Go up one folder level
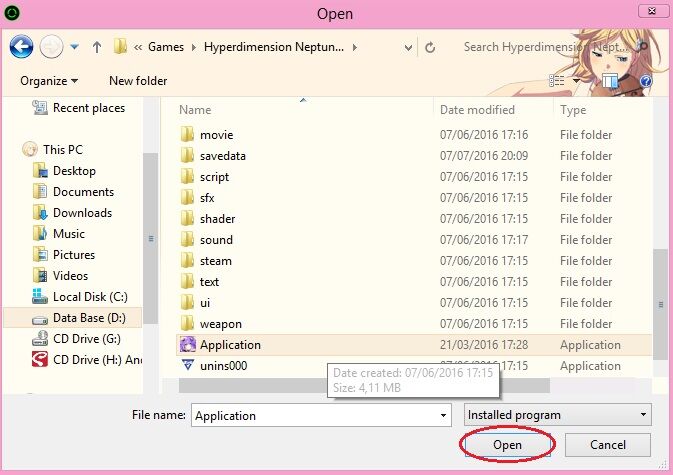 tap(97, 47)
